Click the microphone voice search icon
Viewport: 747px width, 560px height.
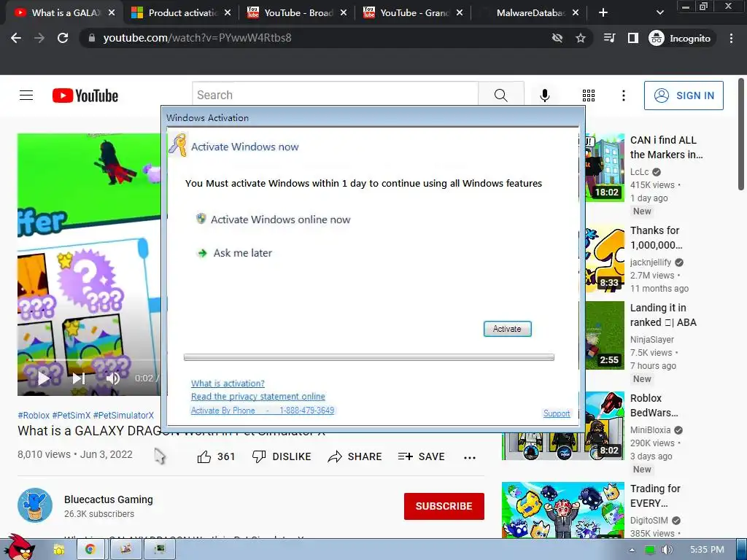(x=544, y=96)
